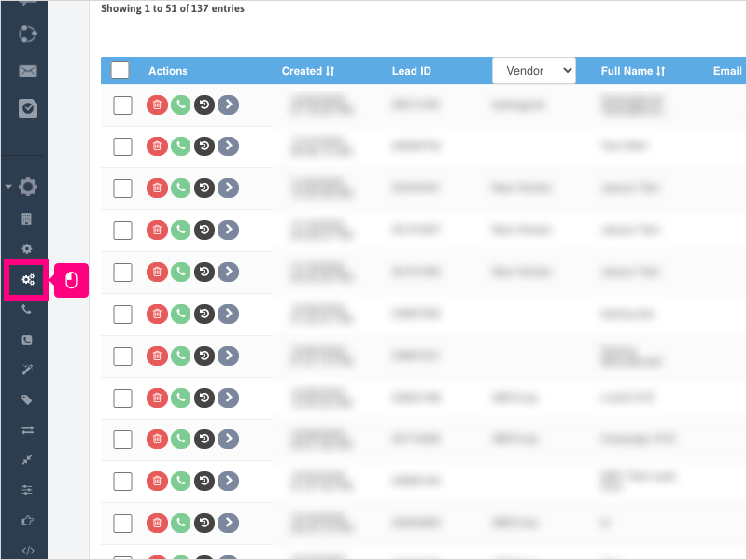Click the phone handset sidebar icon
This screenshot has width=747, height=560.
[x=27, y=310]
